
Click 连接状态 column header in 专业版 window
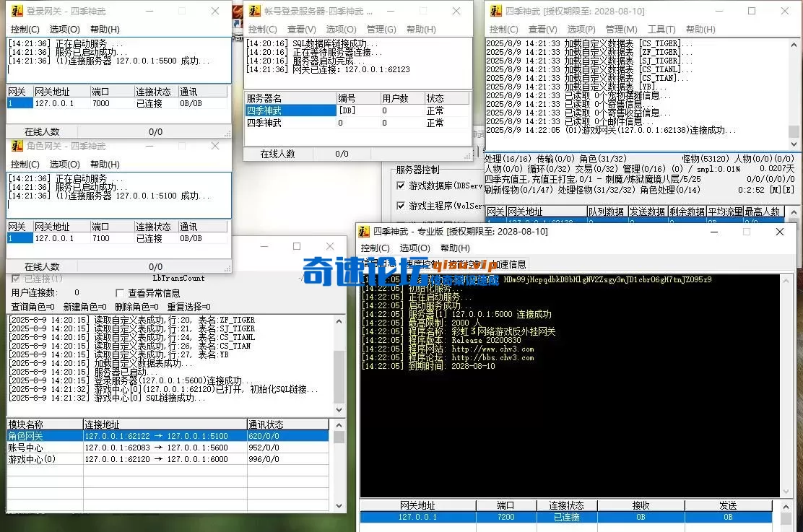coord(566,505)
